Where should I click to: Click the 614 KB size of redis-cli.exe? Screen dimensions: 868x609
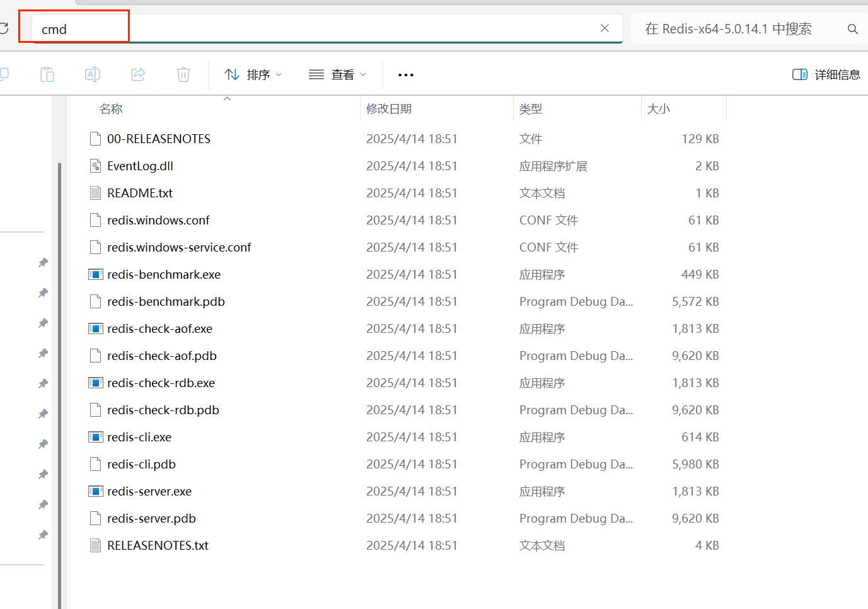coord(700,437)
